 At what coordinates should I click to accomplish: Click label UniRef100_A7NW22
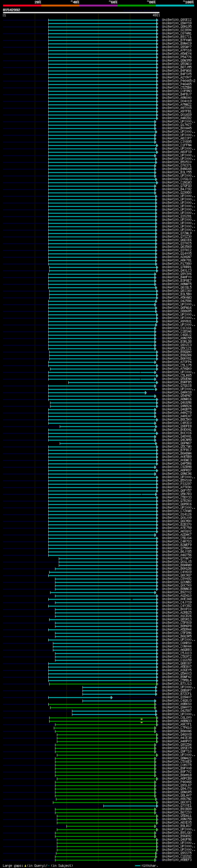[176, 104]
